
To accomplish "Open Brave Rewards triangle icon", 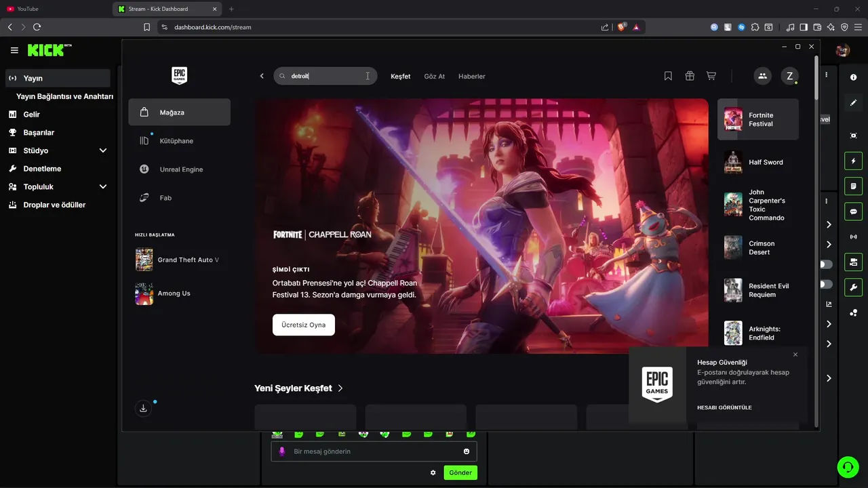I will [x=637, y=27].
